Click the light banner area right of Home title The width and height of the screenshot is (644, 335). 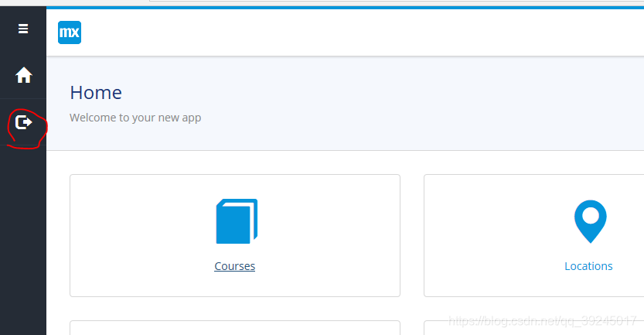[411, 103]
